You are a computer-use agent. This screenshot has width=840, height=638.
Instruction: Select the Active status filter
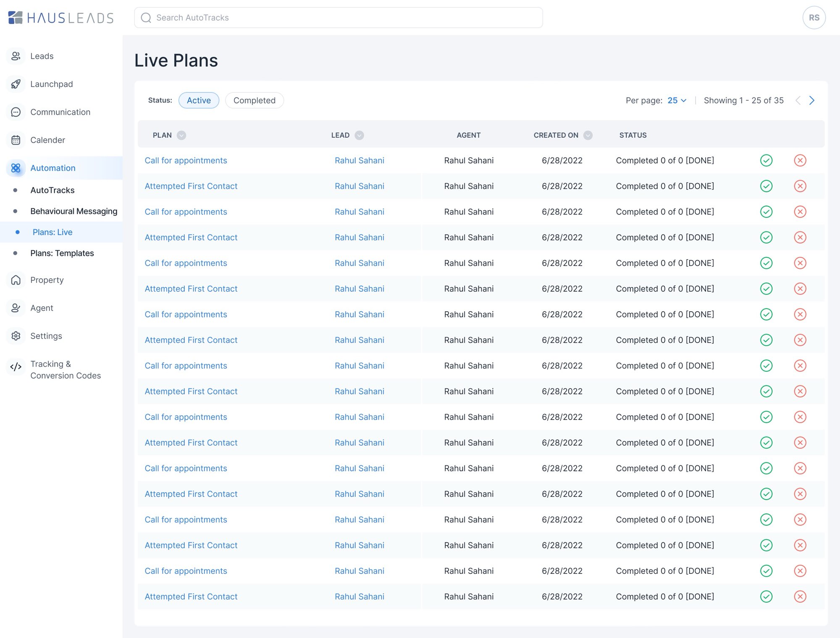pos(199,100)
